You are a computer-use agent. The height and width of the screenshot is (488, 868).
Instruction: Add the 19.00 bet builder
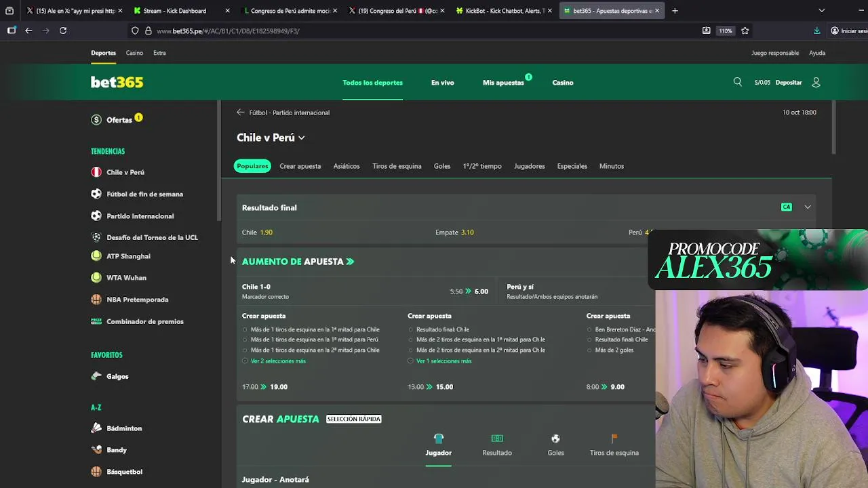point(279,387)
